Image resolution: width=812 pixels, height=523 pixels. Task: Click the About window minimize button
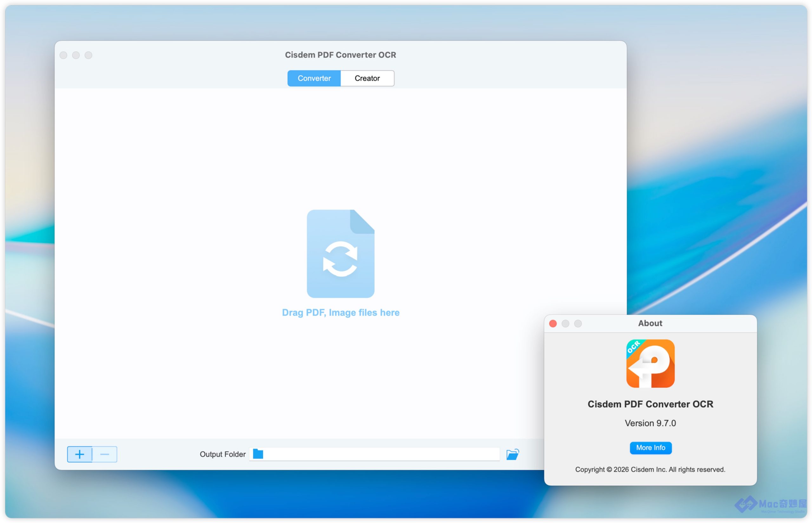pos(565,324)
